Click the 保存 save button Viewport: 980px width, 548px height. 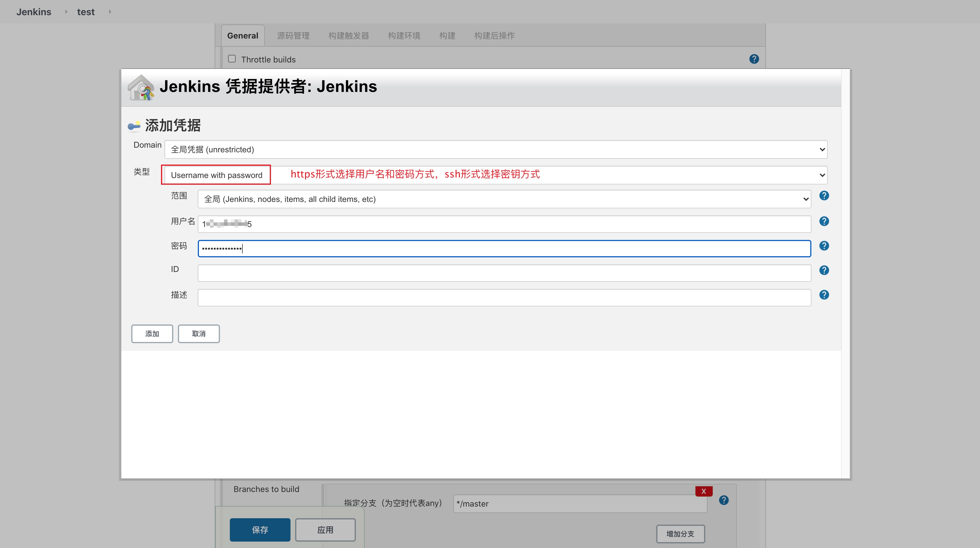click(x=260, y=530)
